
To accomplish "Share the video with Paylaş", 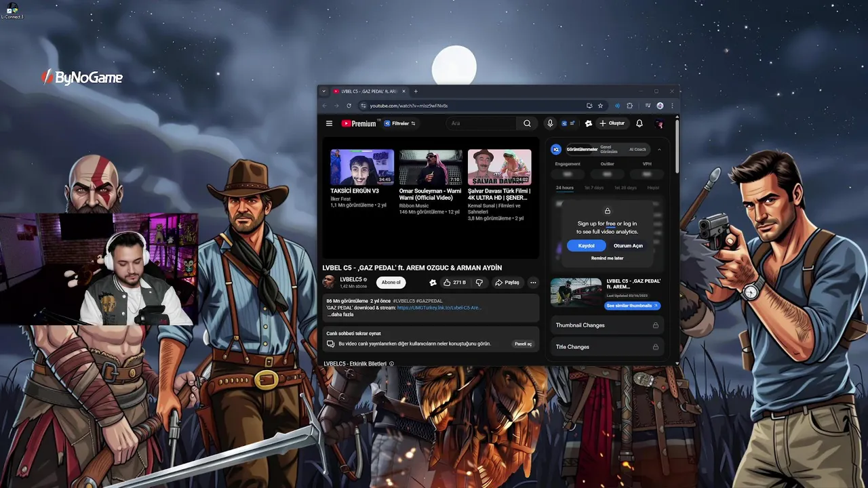I will click(507, 283).
